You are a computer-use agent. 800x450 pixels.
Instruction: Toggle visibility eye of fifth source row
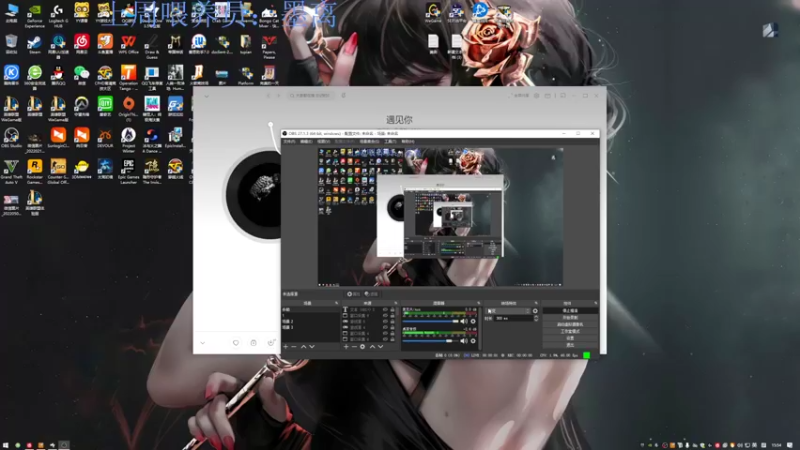pyautogui.click(x=385, y=333)
